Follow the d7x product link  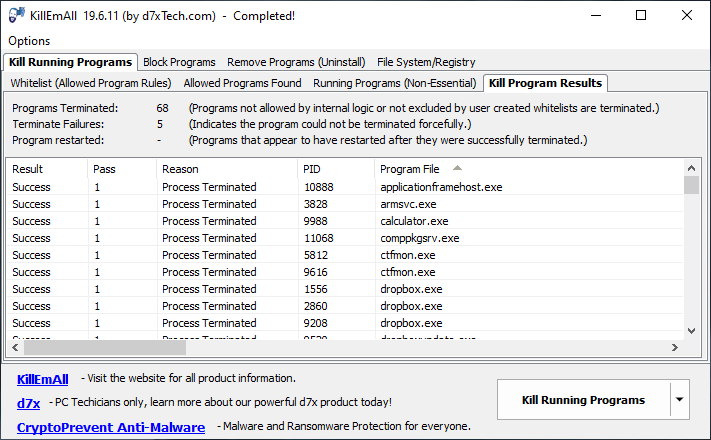28,403
